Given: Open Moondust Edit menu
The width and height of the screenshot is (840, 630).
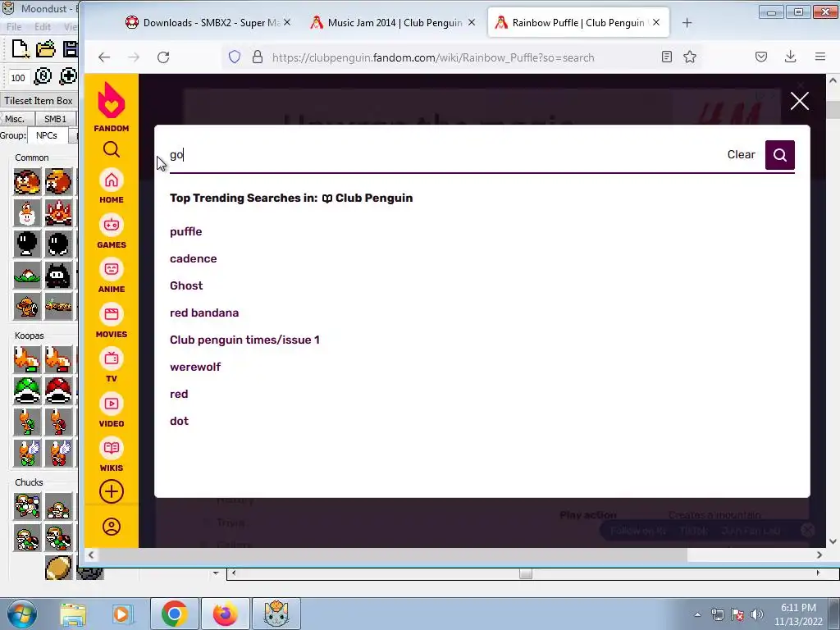Looking at the screenshot, I should 43,26.
